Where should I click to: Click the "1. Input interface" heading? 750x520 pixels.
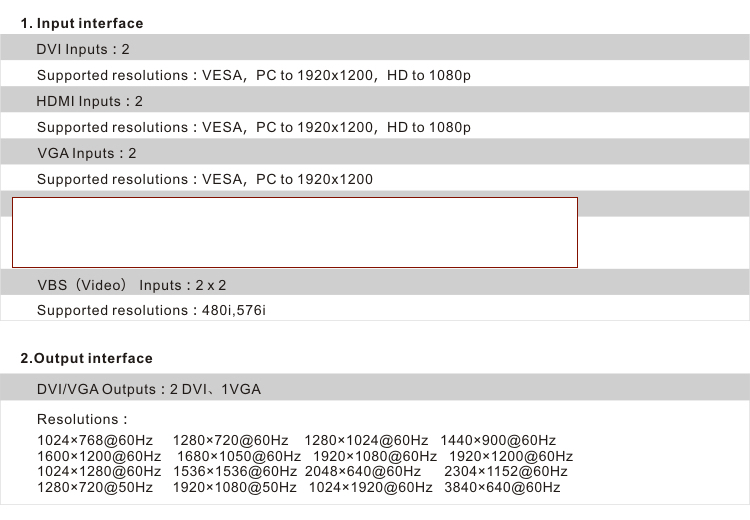coord(82,23)
